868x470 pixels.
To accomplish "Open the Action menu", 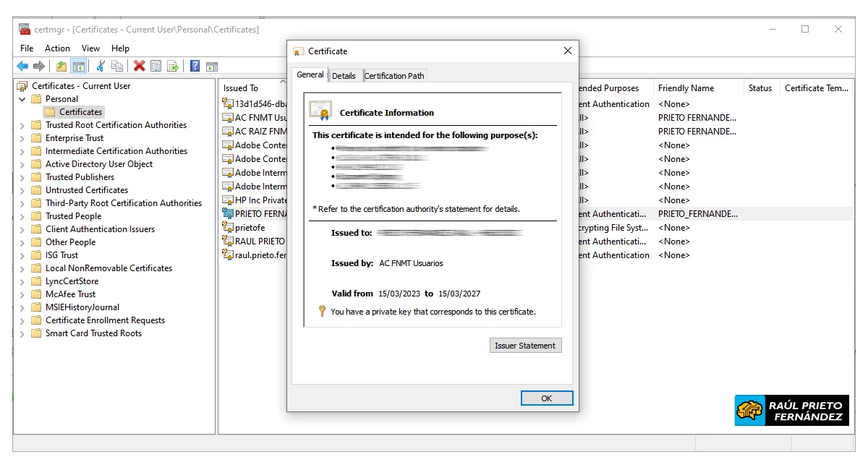I will pos(57,48).
